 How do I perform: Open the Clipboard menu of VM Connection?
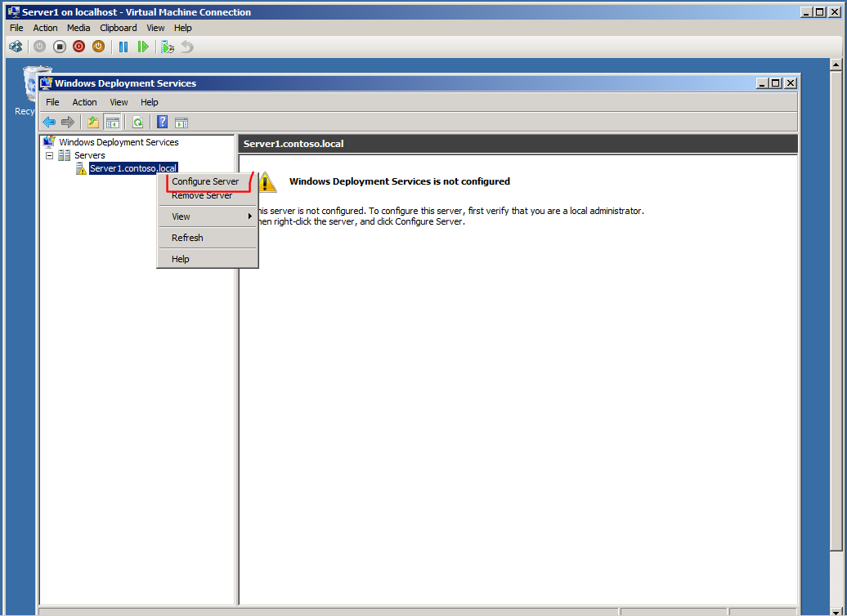coord(119,28)
